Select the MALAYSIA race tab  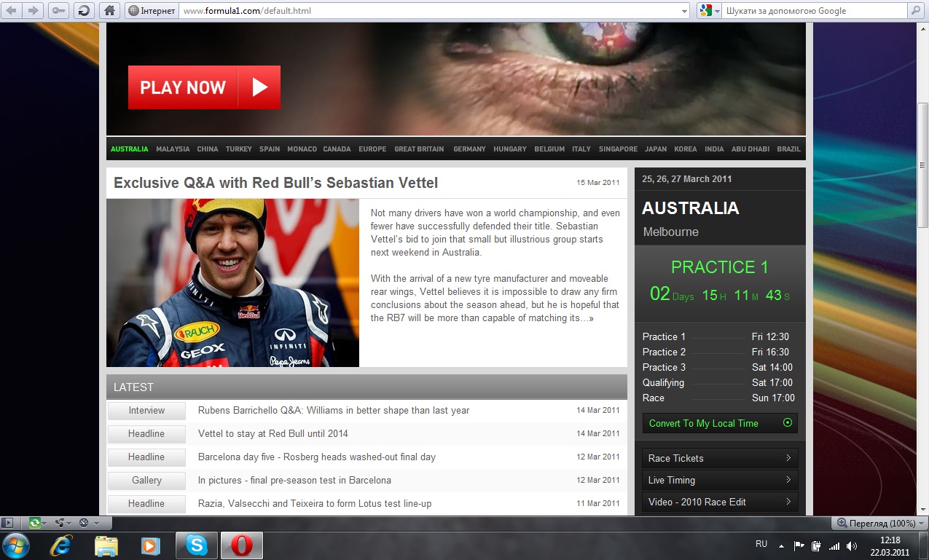pos(173,149)
